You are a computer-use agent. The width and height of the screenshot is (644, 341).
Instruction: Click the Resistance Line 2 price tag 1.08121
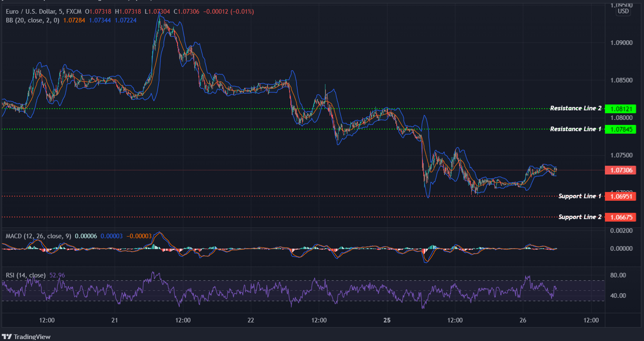pos(621,108)
